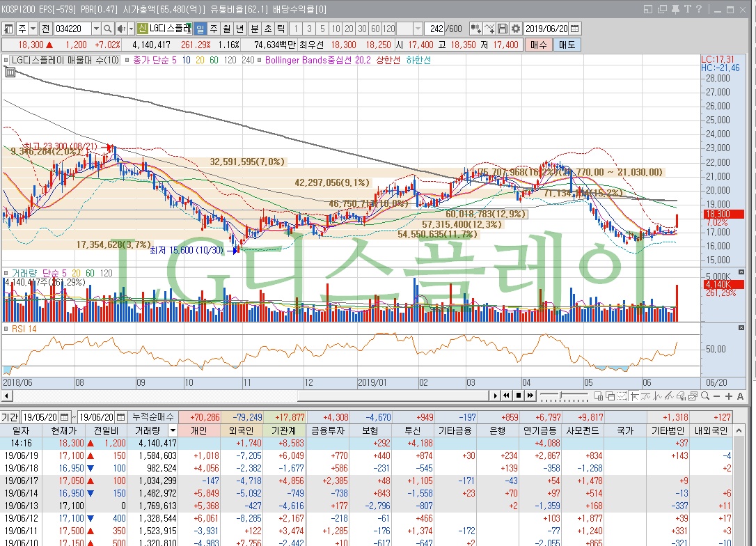Click the candlestick add-indicator icon
756x546 pixels.
pos(475,29)
